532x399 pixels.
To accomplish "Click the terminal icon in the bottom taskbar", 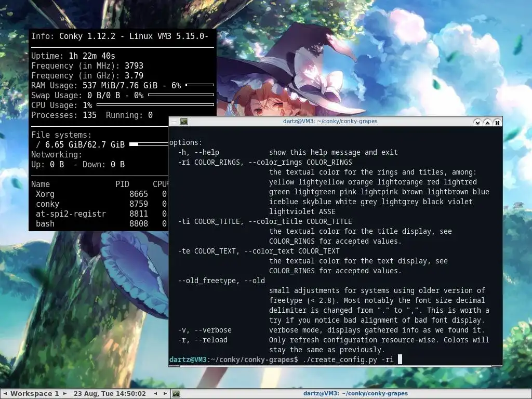I will (x=176, y=394).
